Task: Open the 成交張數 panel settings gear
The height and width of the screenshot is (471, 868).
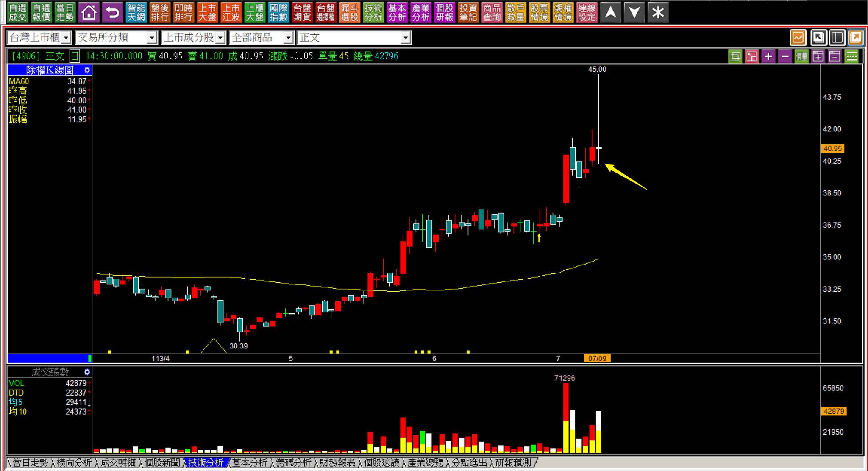Action: coord(87,372)
